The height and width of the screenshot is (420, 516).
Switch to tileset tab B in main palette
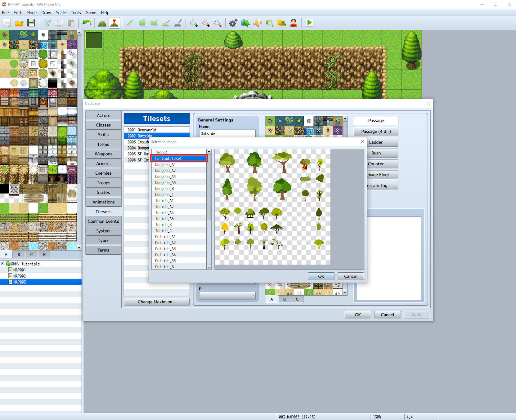tap(19, 254)
